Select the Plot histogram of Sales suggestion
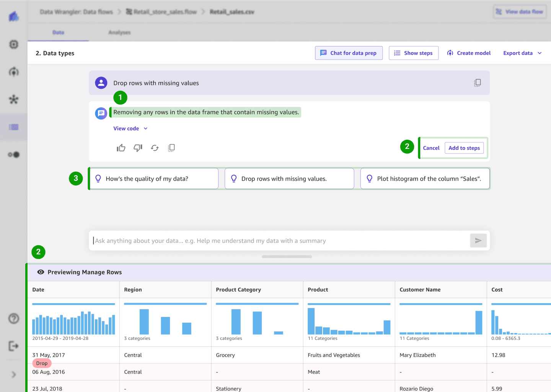Screen dimensions: 551x392 tap(425, 179)
